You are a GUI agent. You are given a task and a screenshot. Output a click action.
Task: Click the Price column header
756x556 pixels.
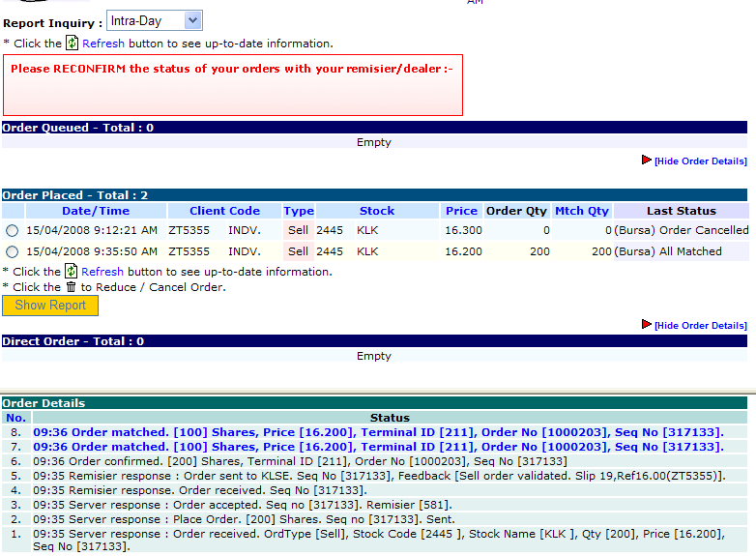coord(461,211)
